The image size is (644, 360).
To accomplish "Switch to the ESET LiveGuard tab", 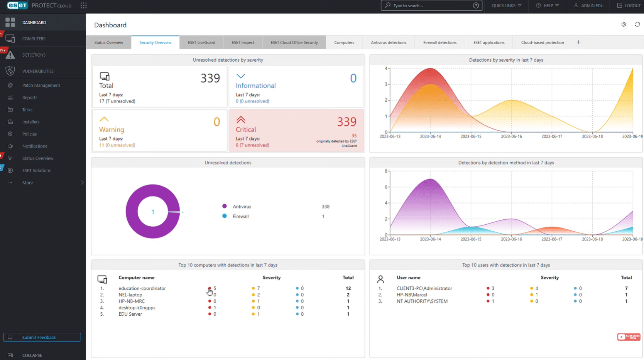I will coord(201,42).
